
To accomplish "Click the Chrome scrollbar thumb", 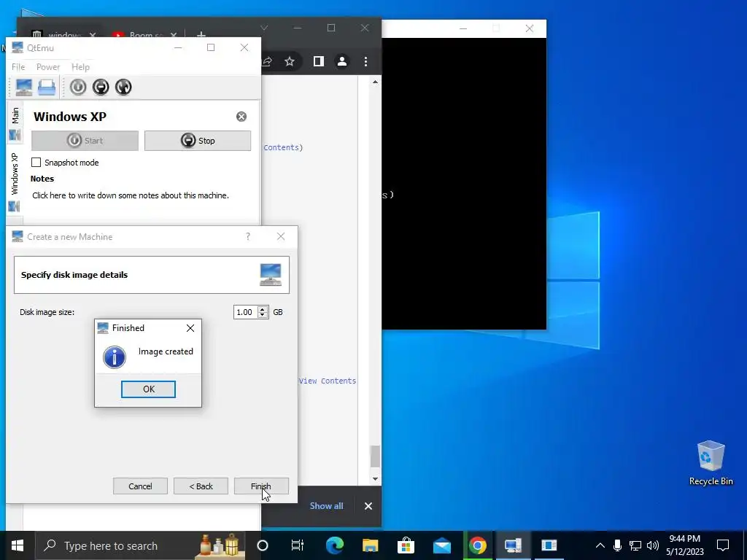I will click(x=376, y=456).
